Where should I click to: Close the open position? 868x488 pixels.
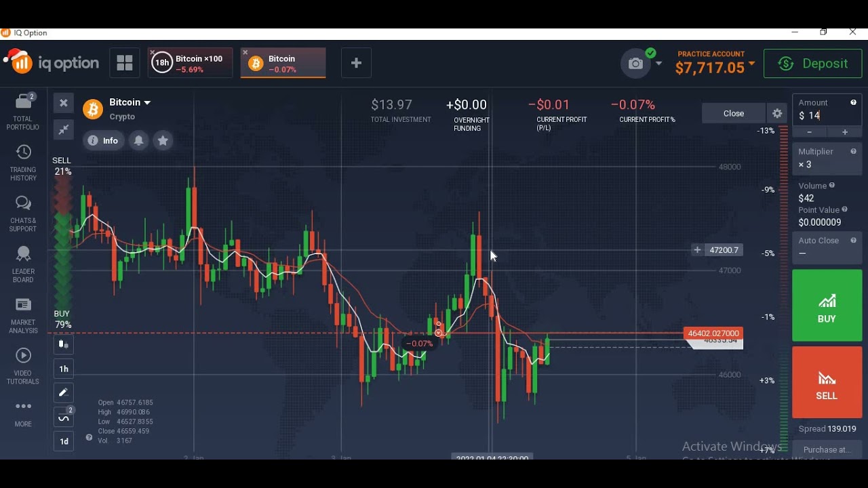tap(734, 113)
